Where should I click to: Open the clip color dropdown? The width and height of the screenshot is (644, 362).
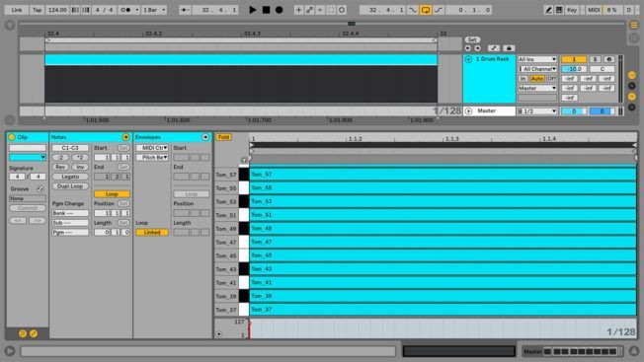[28, 158]
